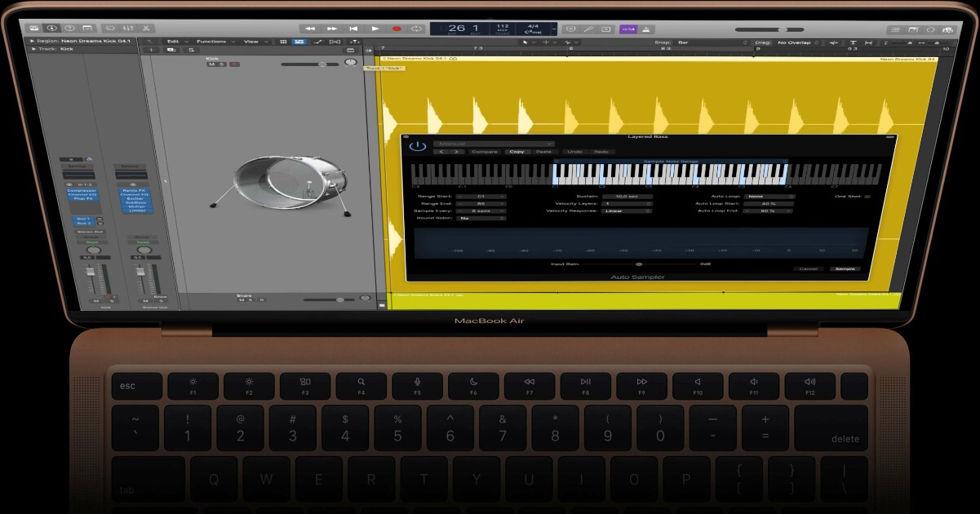Toggle the purple count-in button

click(628, 29)
